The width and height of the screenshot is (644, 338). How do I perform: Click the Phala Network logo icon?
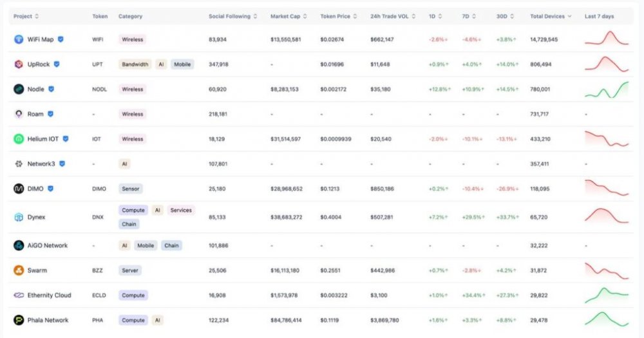click(x=19, y=320)
